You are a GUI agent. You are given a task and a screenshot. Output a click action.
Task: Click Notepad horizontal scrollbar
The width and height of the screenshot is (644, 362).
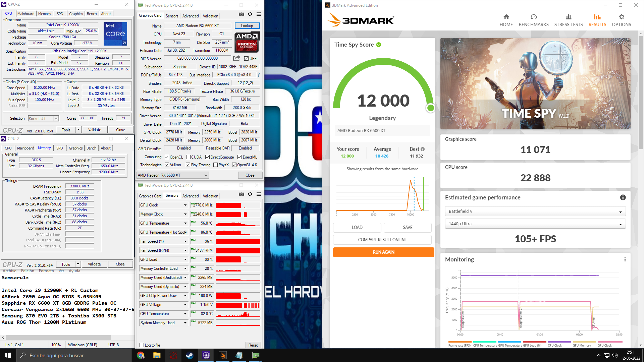click(58, 338)
